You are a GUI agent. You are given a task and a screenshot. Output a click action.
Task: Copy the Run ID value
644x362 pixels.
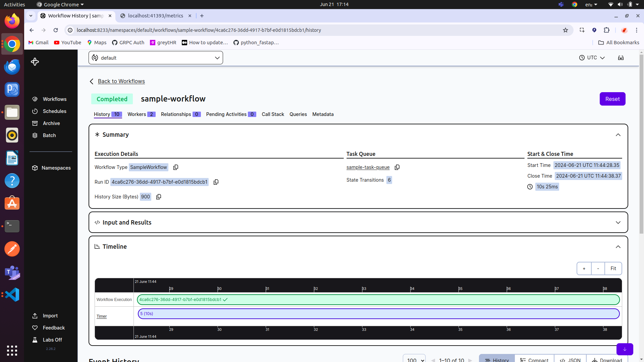click(x=216, y=182)
